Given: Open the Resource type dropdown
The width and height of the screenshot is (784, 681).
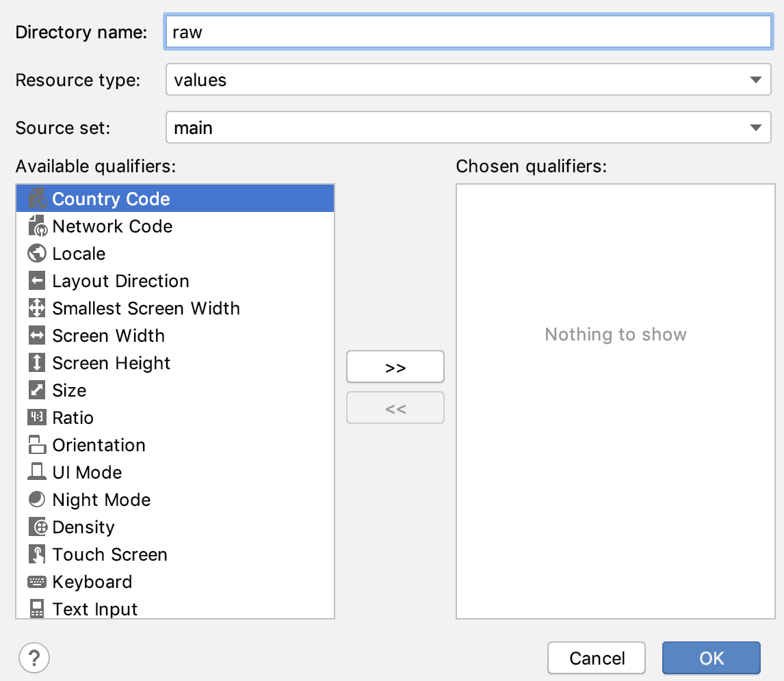Looking at the screenshot, I should 468,80.
